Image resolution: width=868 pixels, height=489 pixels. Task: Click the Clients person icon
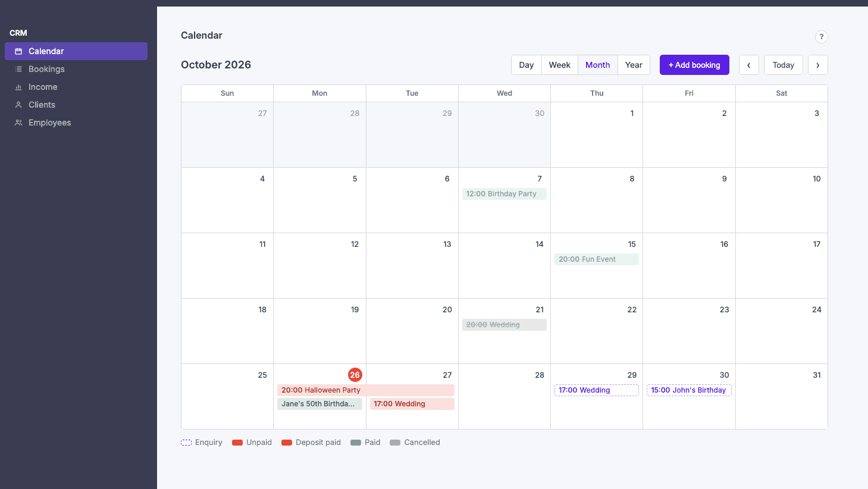pos(18,105)
